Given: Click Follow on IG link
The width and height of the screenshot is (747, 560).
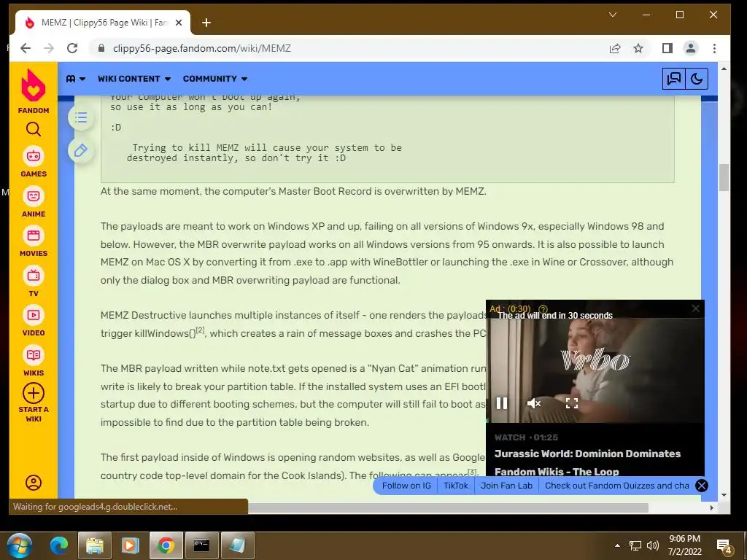Looking at the screenshot, I should click(406, 486).
